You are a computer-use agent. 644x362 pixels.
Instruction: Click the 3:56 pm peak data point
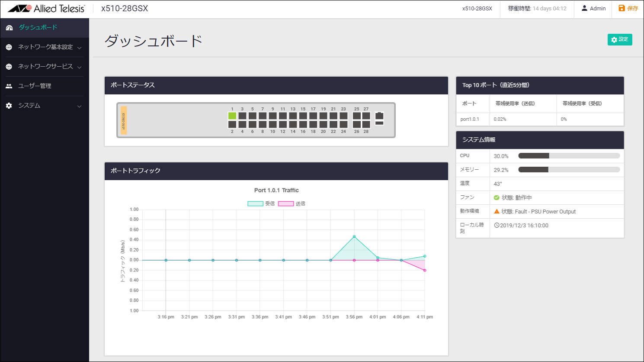coord(354,236)
